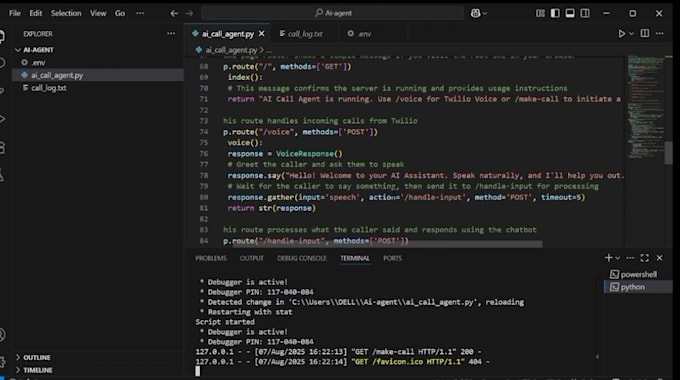Open editor more actions ellipsis
Image resolution: width=680 pixels, height=380 pixels.
(659, 33)
